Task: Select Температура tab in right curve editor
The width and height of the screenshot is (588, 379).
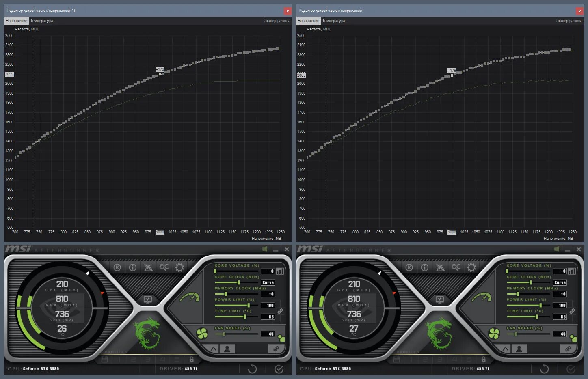Action: tap(334, 20)
